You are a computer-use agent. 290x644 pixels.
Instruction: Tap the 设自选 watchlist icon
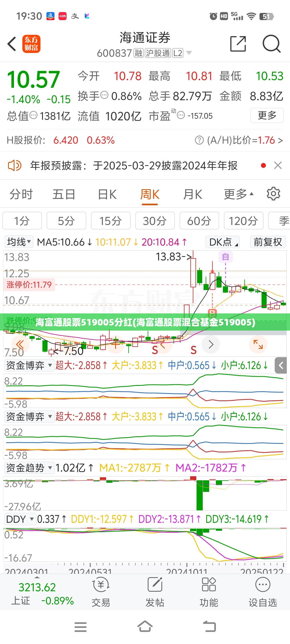pyautogui.click(x=263, y=592)
